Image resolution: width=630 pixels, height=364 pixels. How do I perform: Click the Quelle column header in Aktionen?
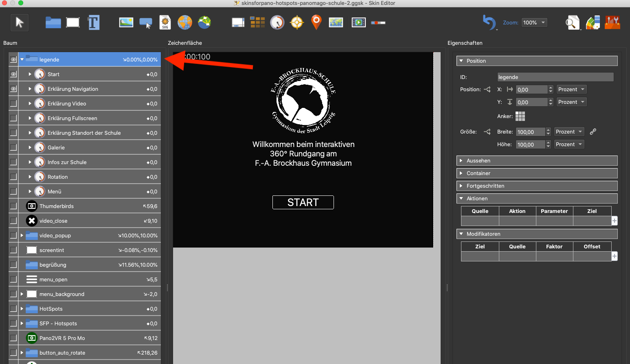pos(480,211)
